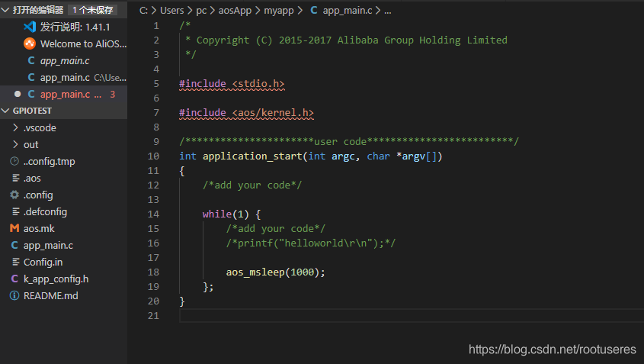Click on #include <aos/kernel.h> line
This screenshot has height=364, width=644.
[x=246, y=113]
